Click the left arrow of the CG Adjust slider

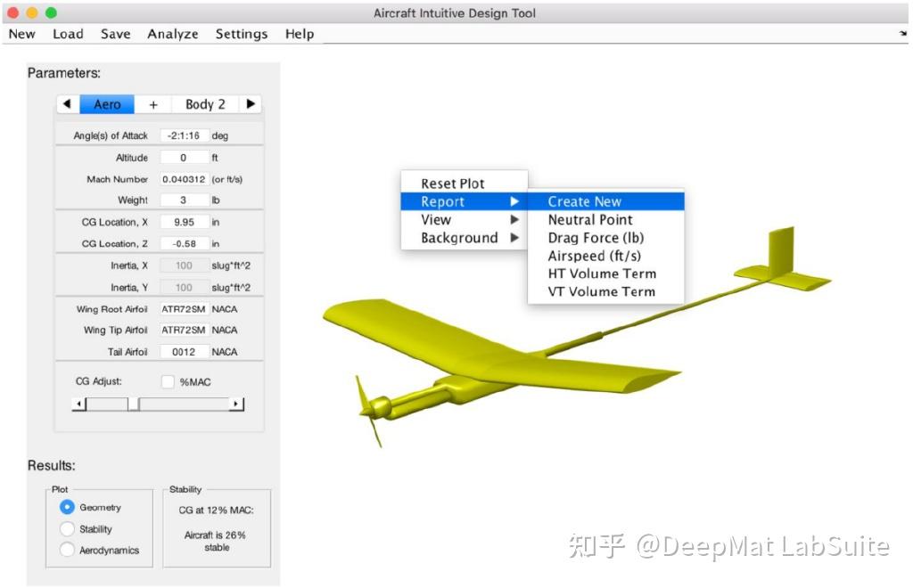(78, 403)
